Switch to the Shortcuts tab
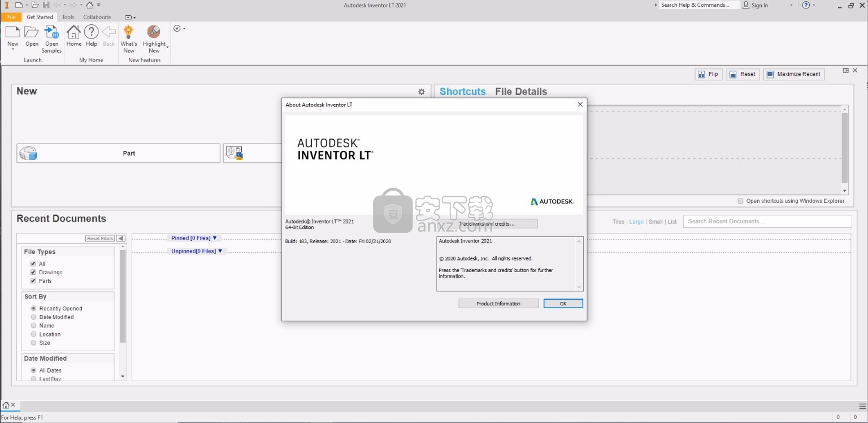 [463, 92]
